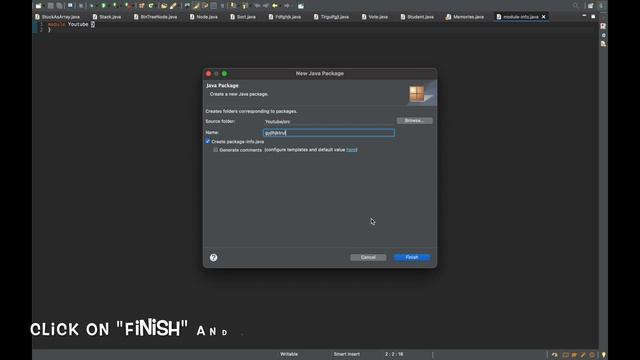Switch to the Student.java editor tab

417,17
